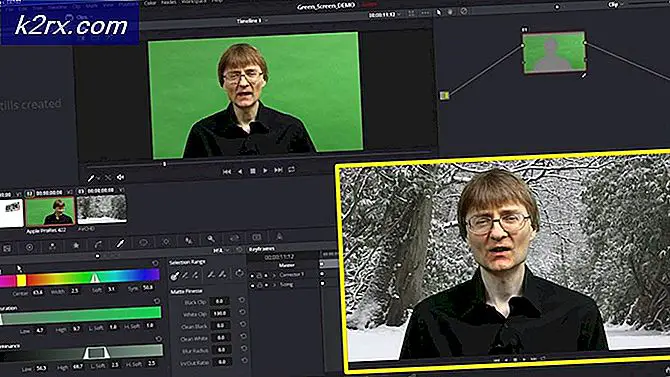Reset the In/Out Ratio value
The width and height of the screenshot is (670, 377).
[245, 360]
